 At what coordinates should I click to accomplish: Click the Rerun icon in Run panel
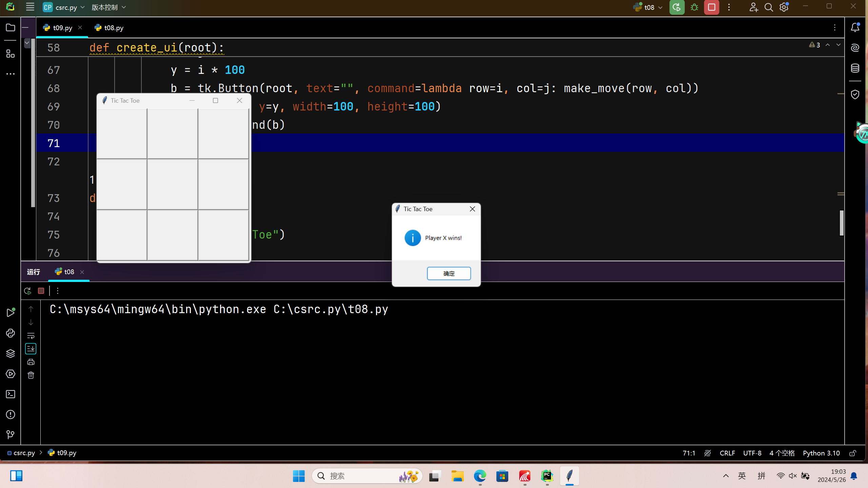click(x=28, y=291)
